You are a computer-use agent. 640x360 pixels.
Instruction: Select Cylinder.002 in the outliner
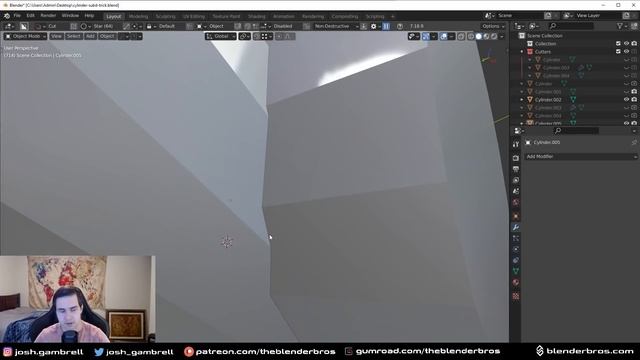coord(548,100)
